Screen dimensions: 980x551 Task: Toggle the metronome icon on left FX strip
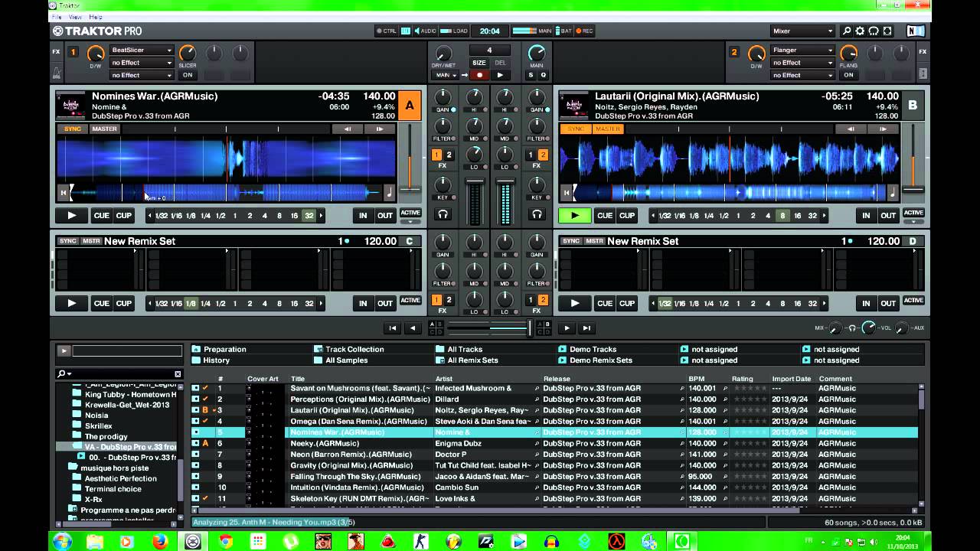(x=57, y=74)
